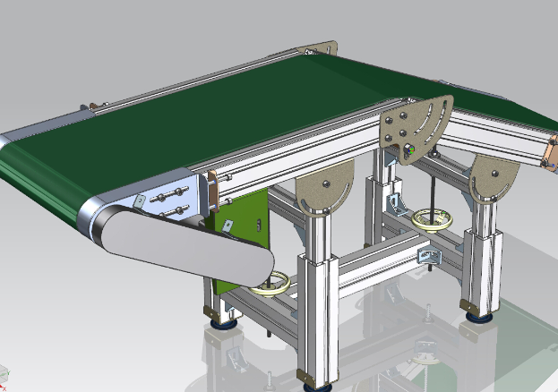This screenshot has height=392, width=558.
Task: Pick the blue leveling foot under right leg
Action: 479,318
